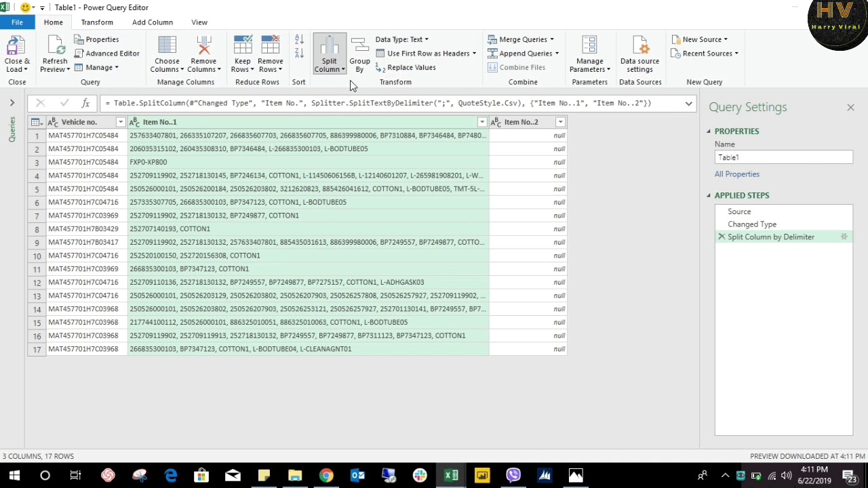
Task: Open the Recent Sources dropdown
Action: pyautogui.click(x=705, y=54)
